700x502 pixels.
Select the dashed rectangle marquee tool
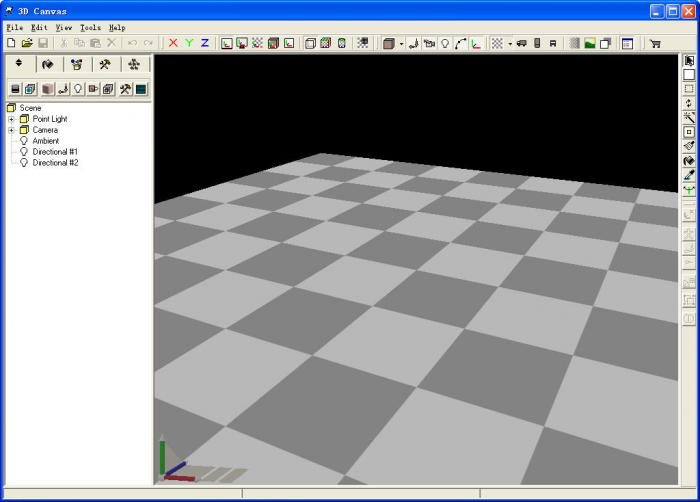(689, 89)
